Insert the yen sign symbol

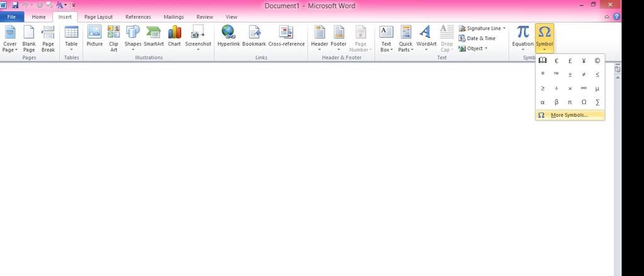[584, 61]
